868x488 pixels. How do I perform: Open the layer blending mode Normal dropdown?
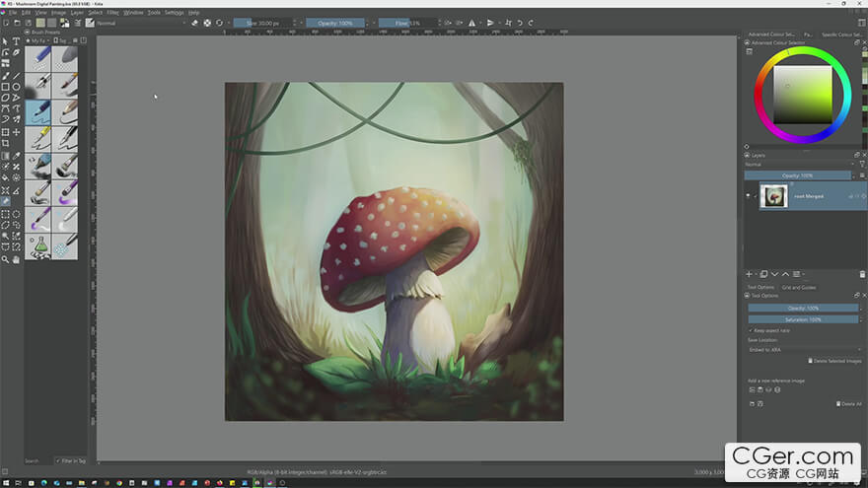coord(800,165)
